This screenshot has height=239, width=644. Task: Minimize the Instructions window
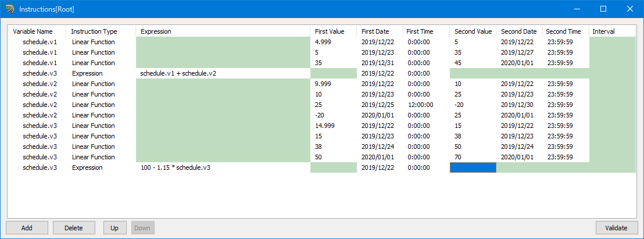577,9
